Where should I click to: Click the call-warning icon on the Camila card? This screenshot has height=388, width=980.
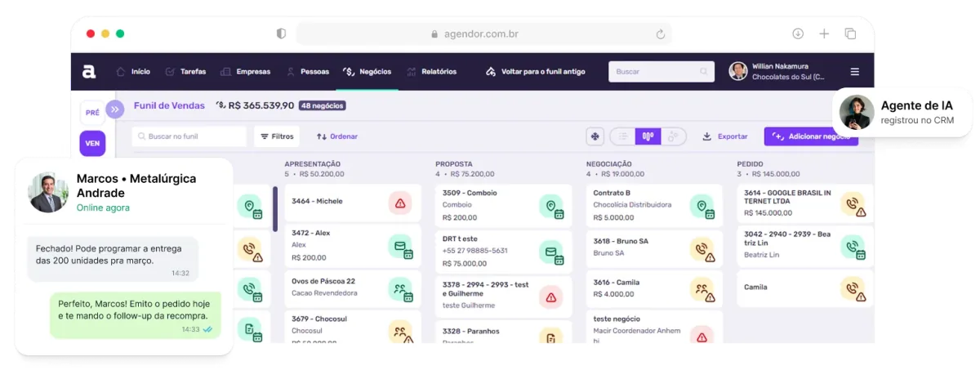point(853,288)
